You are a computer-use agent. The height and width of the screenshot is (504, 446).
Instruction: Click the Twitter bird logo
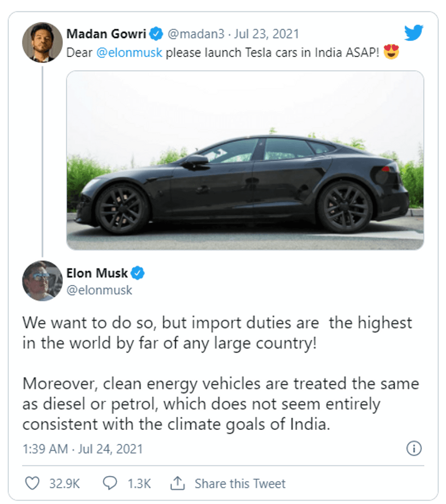pyautogui.click(x=413, y=33)
